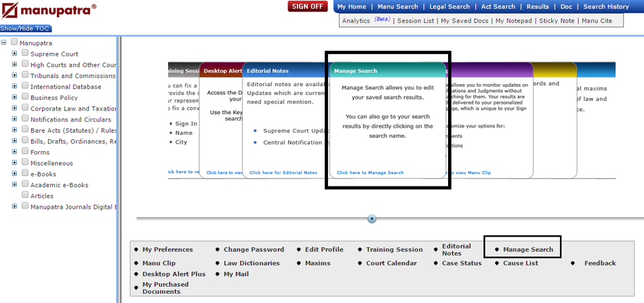Open Analytics (Beta) link
The image size is (644, 303).
click(x=366, y=20)
